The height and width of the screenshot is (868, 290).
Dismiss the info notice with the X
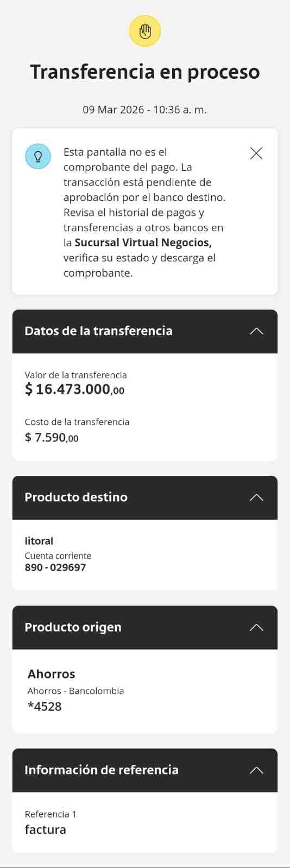coord(256,153)
